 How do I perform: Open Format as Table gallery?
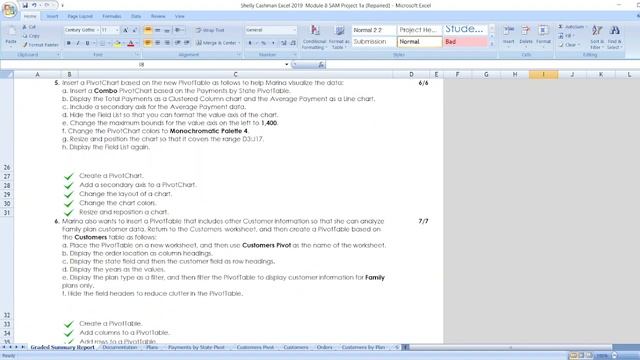click(339, 37)
